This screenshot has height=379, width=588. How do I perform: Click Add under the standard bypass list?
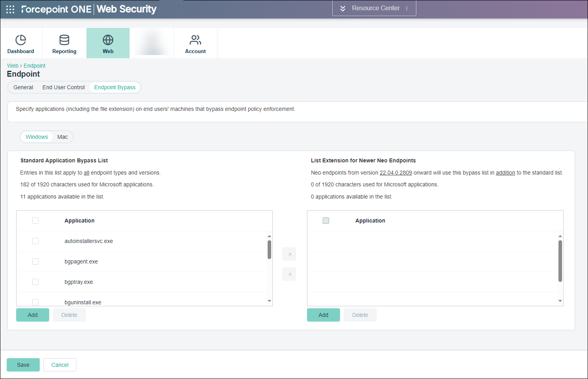33,315
